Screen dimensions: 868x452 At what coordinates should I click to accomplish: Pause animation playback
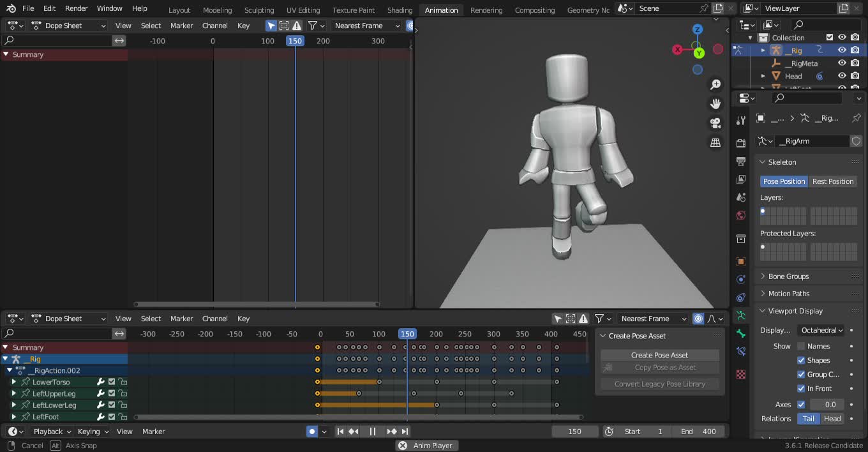(x=373, y=432)
